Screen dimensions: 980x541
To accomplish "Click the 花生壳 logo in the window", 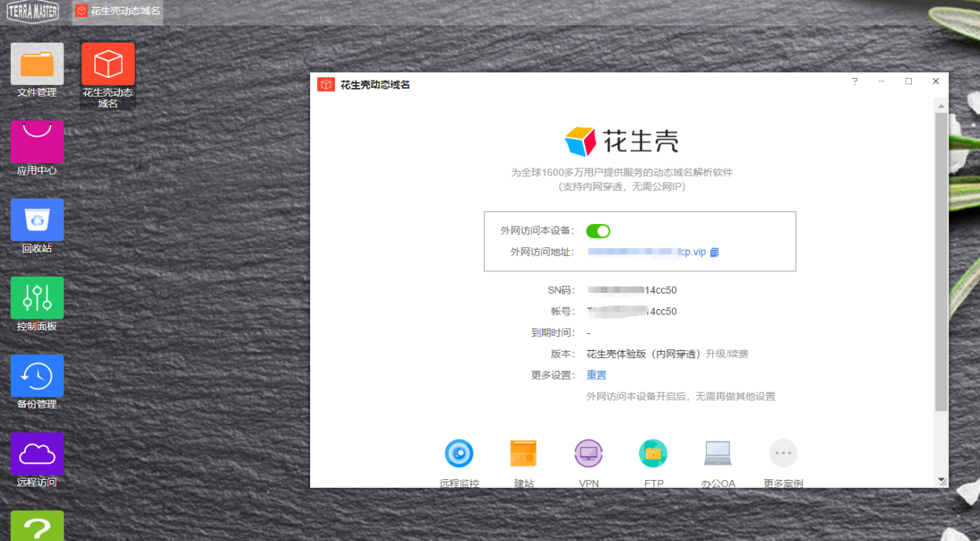I will (x=622, y=141).
